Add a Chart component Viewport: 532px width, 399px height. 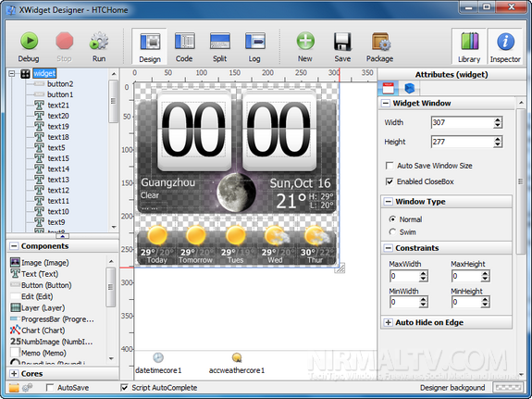[38, 330]
